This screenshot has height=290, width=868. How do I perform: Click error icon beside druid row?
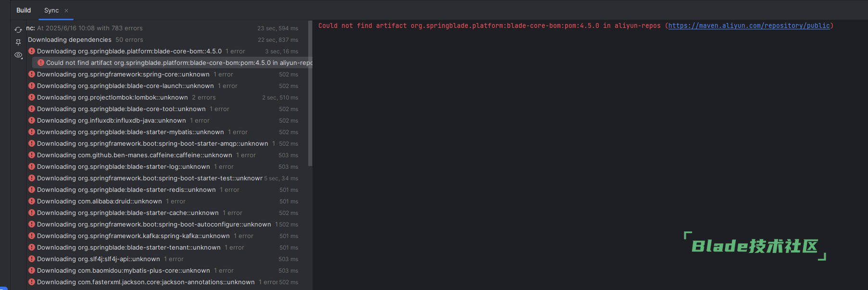(x=32, y=201)
